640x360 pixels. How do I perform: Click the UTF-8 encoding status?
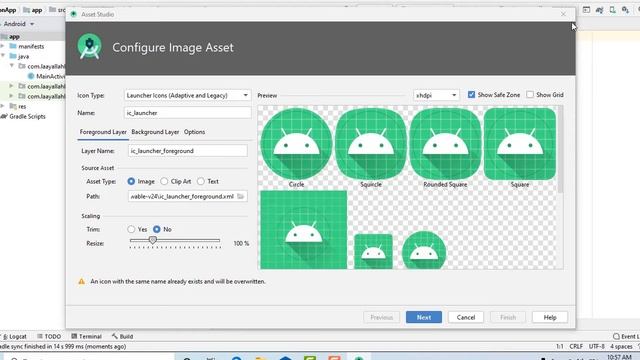coord(596,346)
